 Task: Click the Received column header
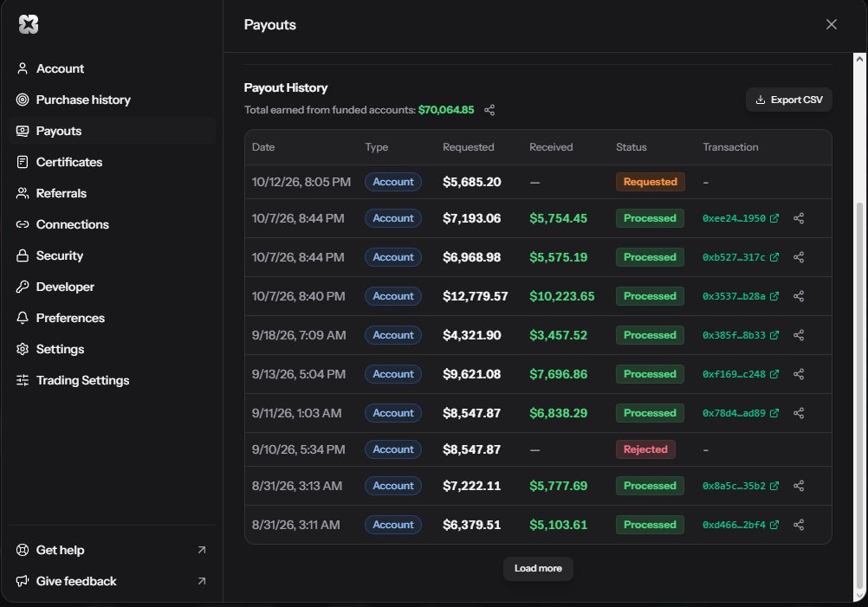[551, 147]
